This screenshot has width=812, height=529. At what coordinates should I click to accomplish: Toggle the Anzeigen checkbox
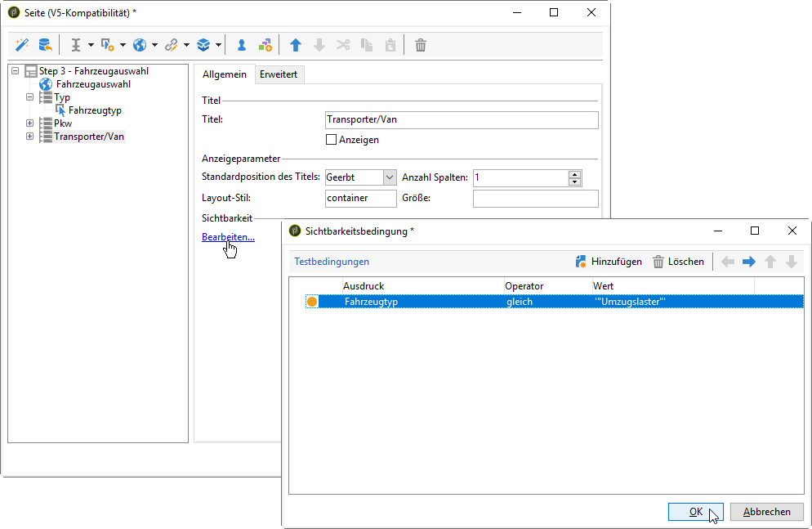pyautogui.click(x=331, y=140)
